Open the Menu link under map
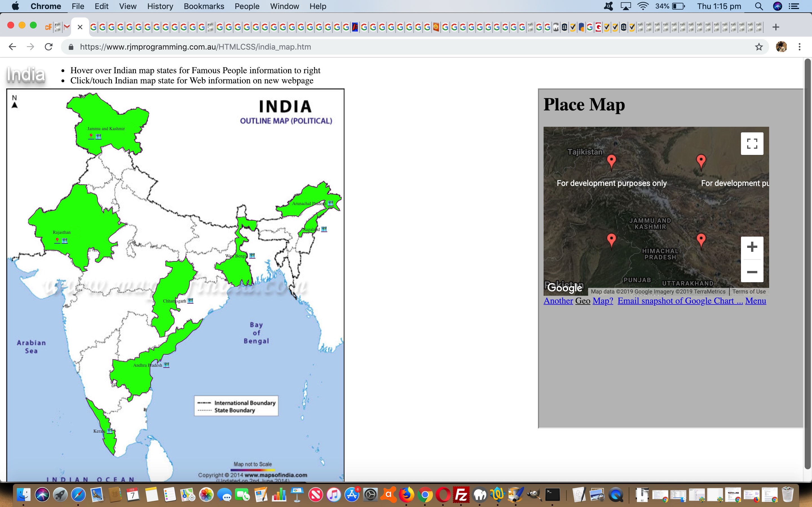 pos(755,301)
